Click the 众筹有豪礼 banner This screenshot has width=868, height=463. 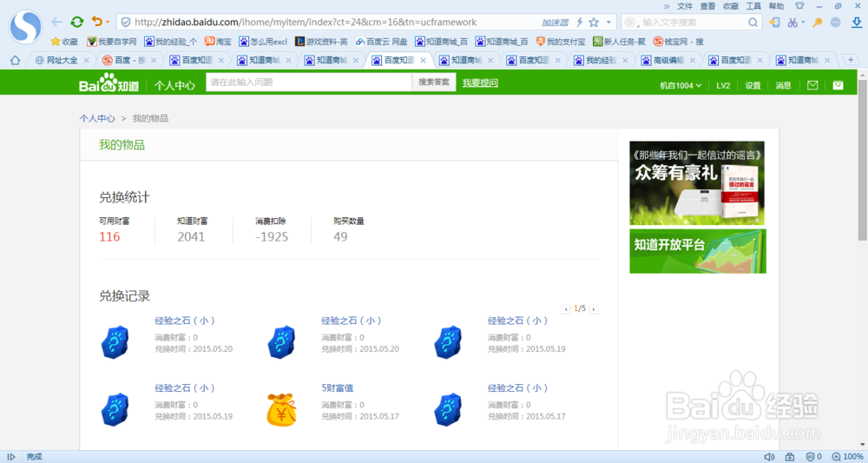[697, 182]
